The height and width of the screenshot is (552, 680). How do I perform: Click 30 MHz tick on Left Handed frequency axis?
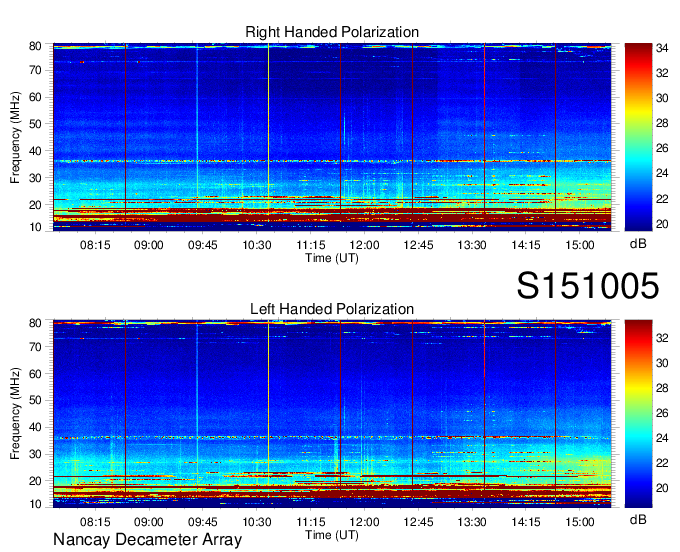point(35,454)
